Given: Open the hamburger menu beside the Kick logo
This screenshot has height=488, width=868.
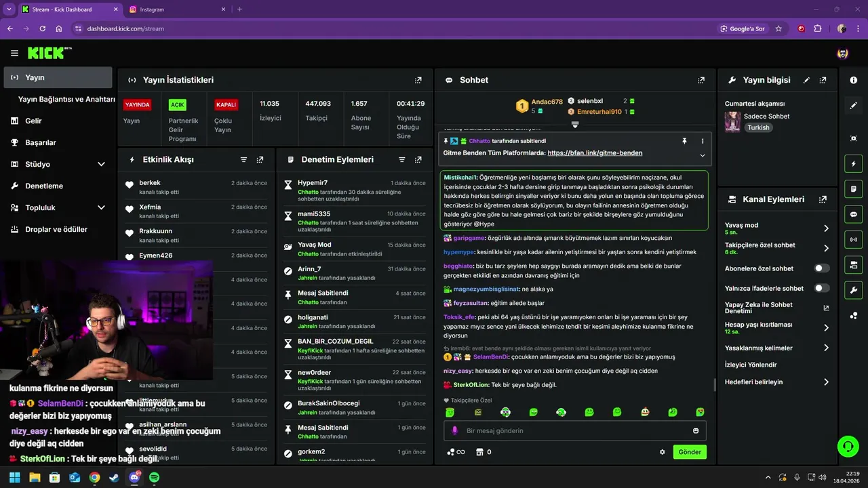Looking at the screenshot, I should [14, 53].
